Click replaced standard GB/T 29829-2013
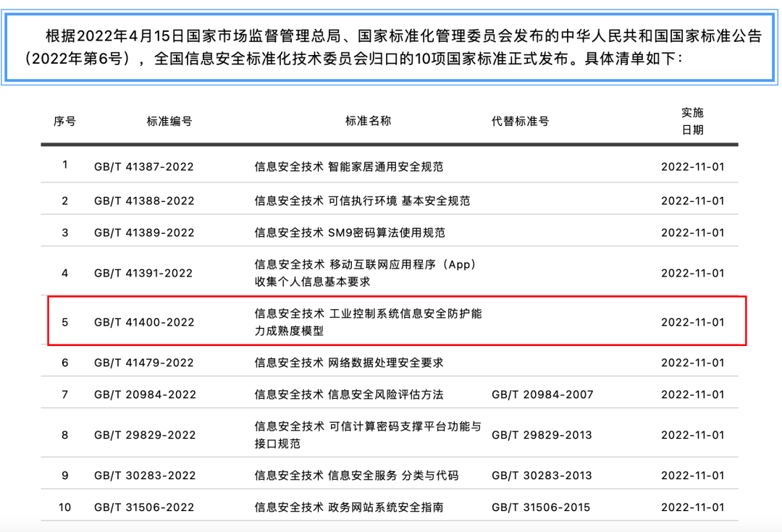This screenshot has width=782, height=532. click(542, 435)
